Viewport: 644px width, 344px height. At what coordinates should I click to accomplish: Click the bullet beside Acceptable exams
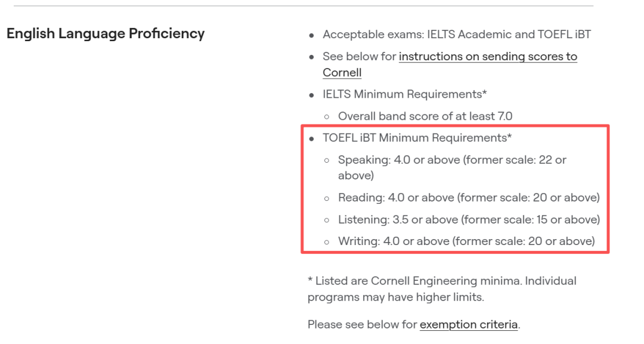[x=311, y=35]
